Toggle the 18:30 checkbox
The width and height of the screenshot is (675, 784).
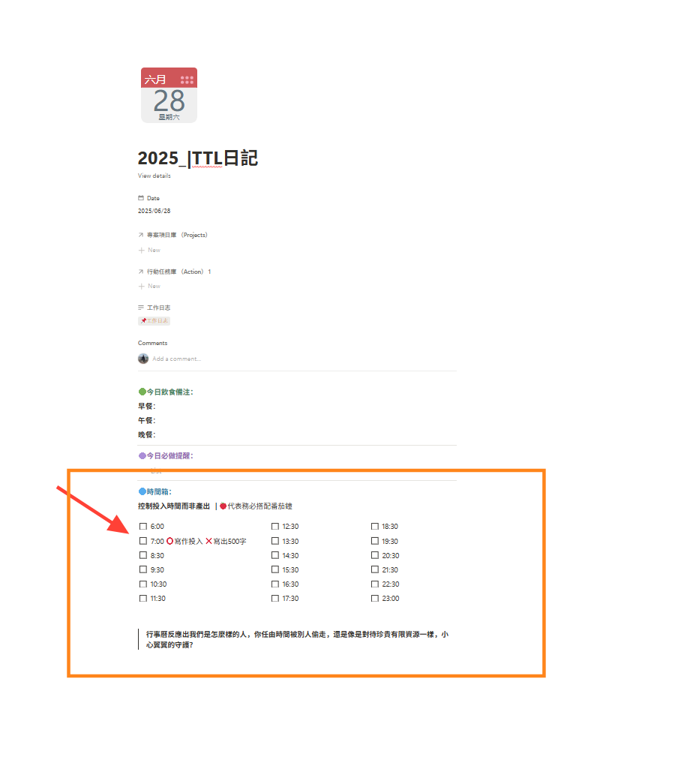[375, 527]
